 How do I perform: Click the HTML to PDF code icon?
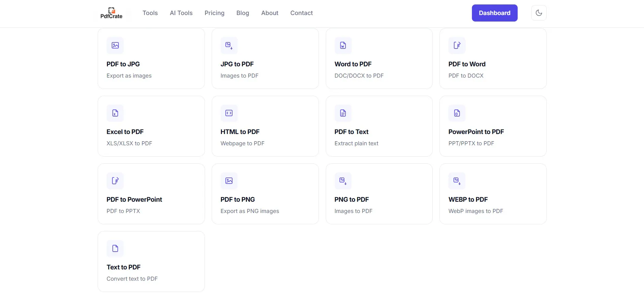229,113
